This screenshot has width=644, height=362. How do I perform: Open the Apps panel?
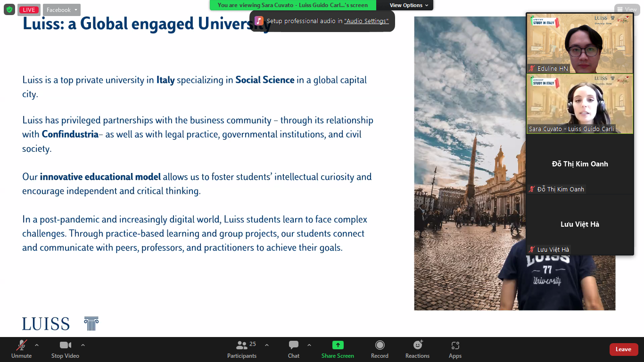click(455, 349)
